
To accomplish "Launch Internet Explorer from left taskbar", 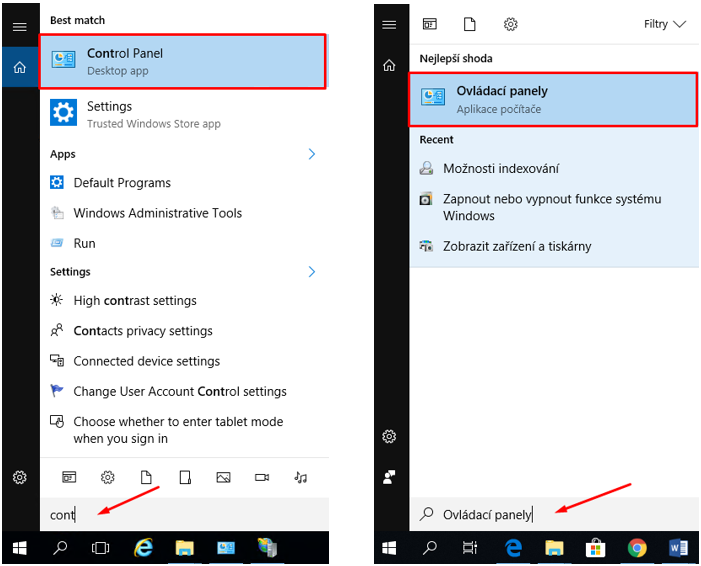I will [143, 548].
